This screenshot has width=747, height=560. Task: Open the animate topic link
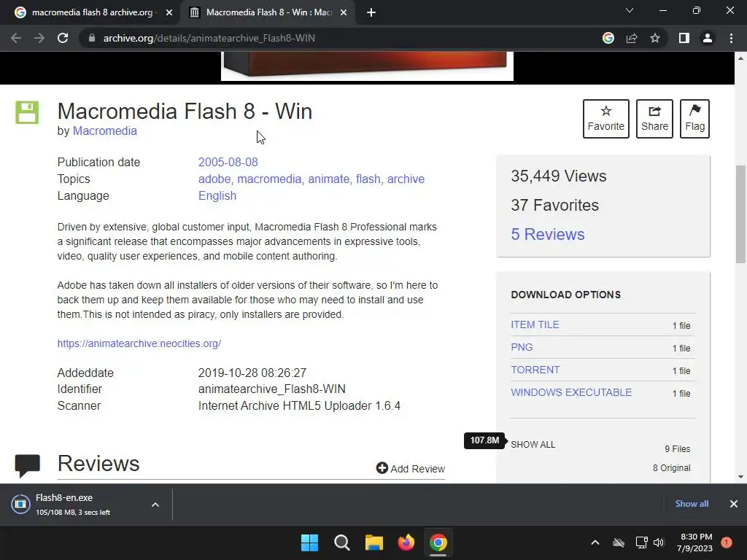click(x=329, y=179)
